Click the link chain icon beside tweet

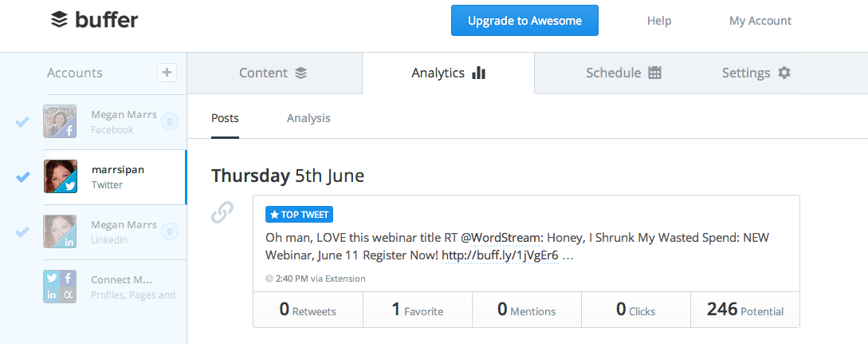pos(222,212)
